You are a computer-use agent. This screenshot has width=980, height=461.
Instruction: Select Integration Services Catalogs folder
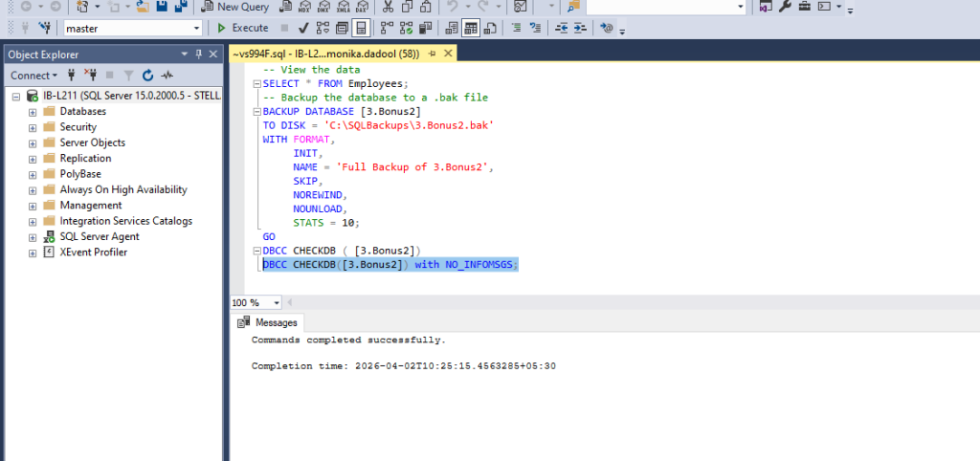click(x=125, y=221)
